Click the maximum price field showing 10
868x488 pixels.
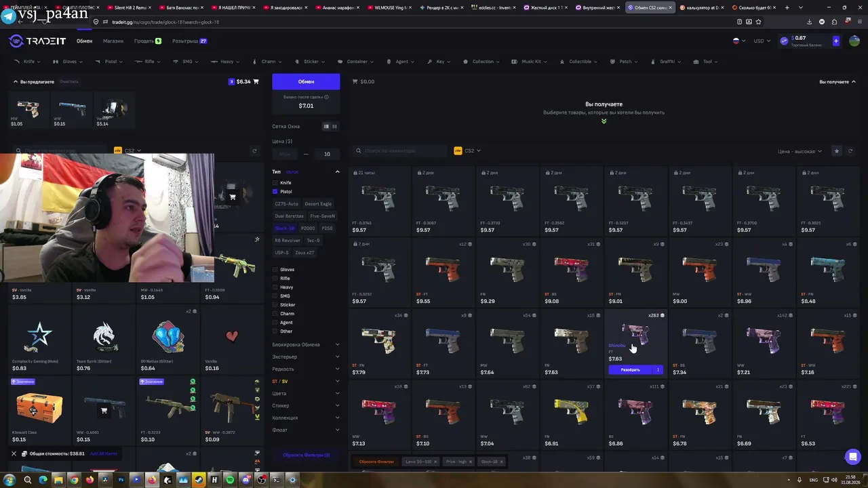coord(327,154)
